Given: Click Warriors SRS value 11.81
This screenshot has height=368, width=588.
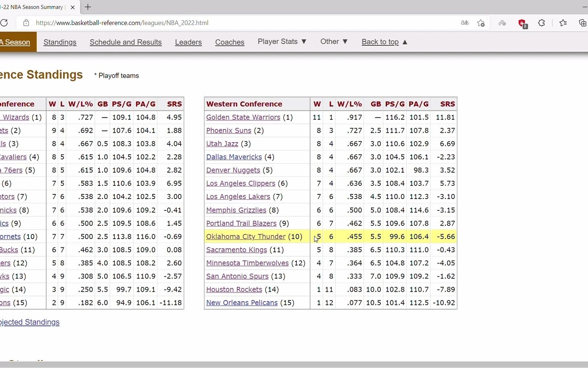Looking at the screenshot, I should (445, 117).
